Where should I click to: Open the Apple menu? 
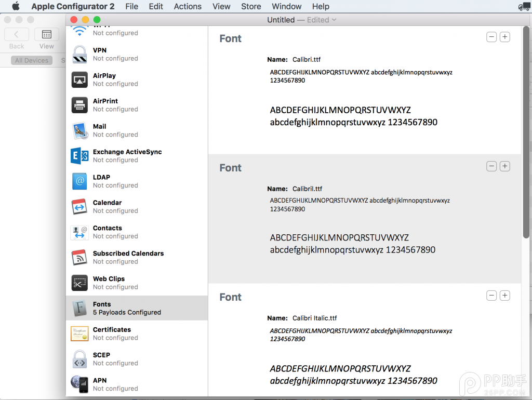click(x=16, y=6)
